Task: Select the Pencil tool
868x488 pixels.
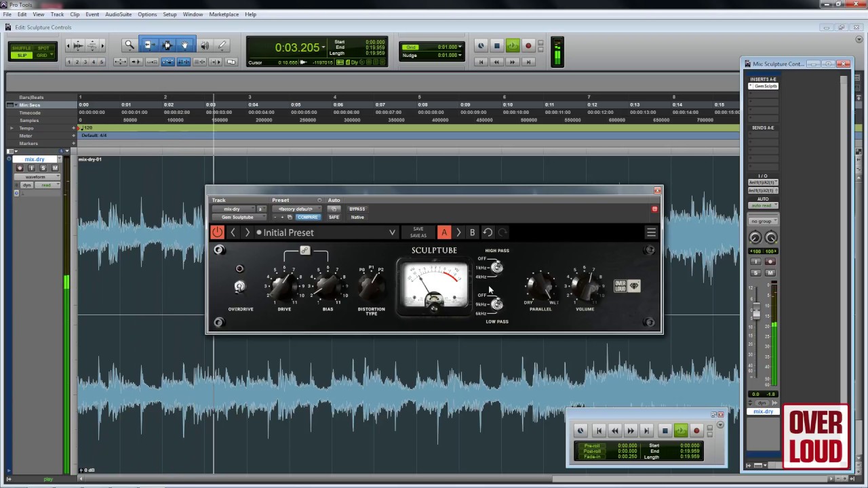Action: pos(222,45)
